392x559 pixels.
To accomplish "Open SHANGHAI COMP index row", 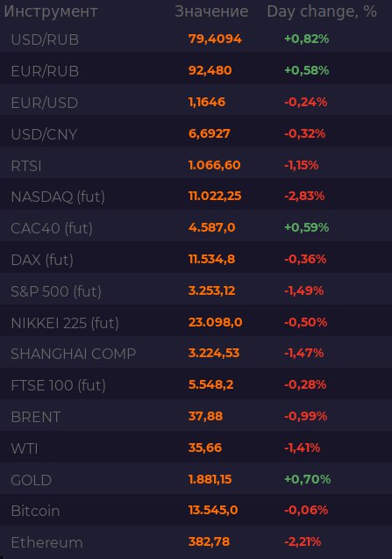I will (196, 354).
